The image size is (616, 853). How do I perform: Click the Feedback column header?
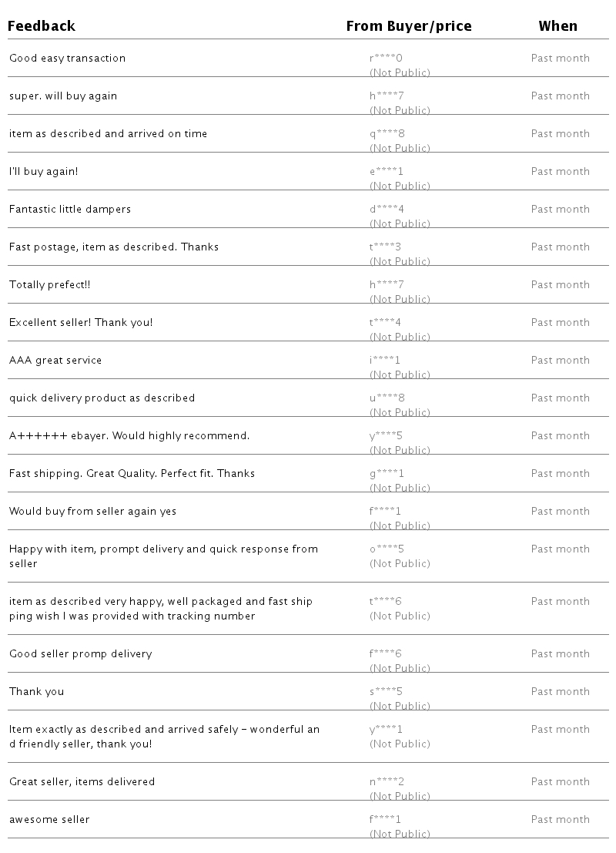pos(42,26)
